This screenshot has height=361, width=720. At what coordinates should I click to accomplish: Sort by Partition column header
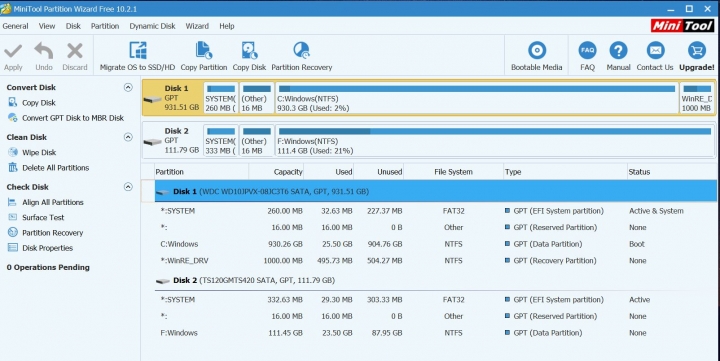201,172
